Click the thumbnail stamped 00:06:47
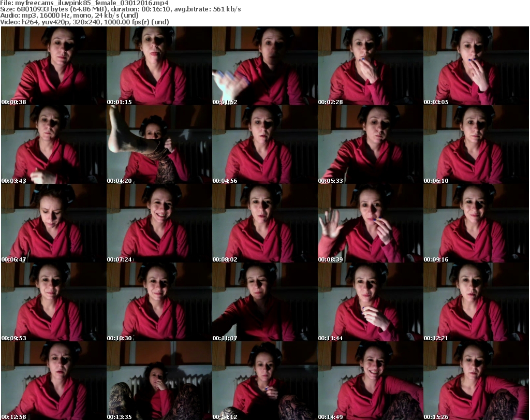This screenshot has height=420, width=530. [54, 224]
